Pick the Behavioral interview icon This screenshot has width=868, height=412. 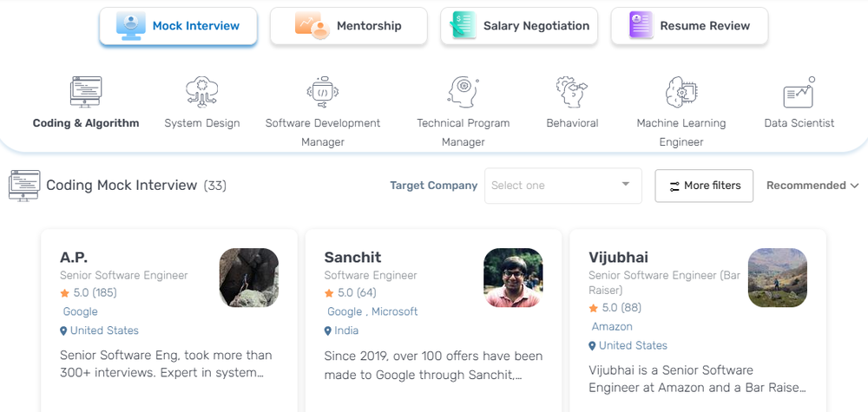tap(572, 92)
